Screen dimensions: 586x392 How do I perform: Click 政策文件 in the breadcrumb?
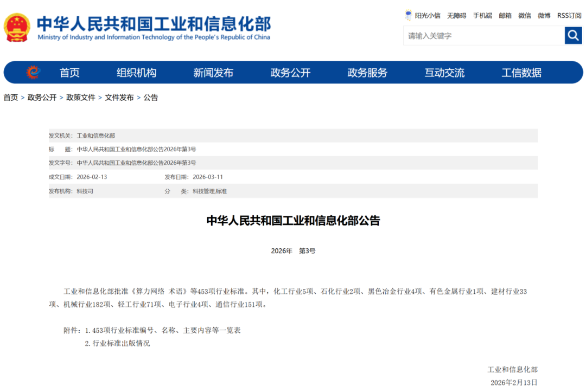[80, 98]
